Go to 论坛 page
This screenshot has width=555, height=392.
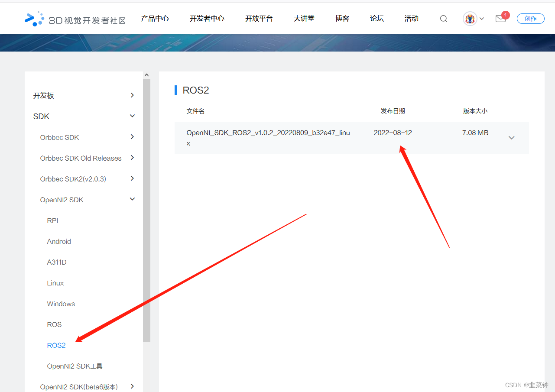click(377, 19)
